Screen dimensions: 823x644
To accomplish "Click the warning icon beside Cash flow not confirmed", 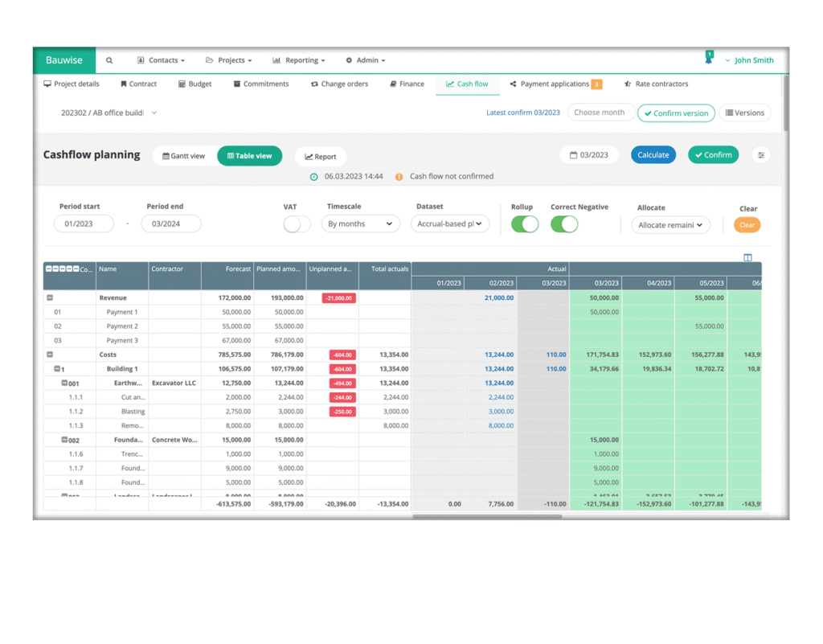I will pyautogui.click(x=399, y=176).
